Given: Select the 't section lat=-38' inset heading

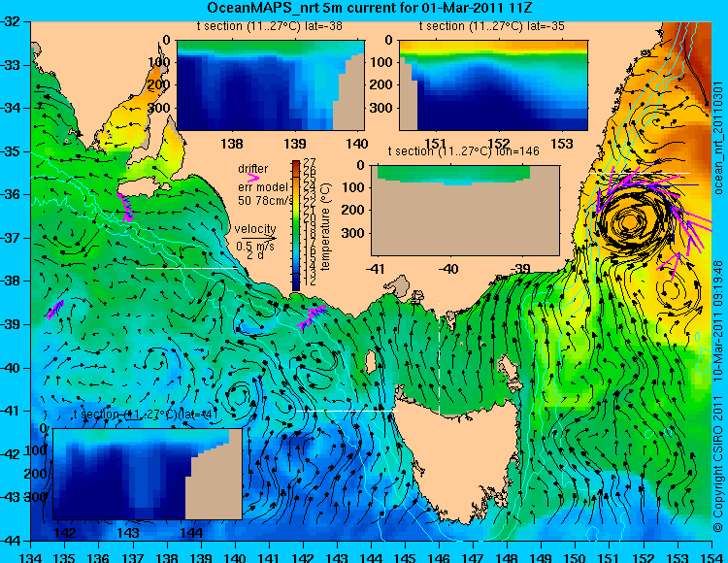Looking at the screenshot, I should (x=269, y=26).
